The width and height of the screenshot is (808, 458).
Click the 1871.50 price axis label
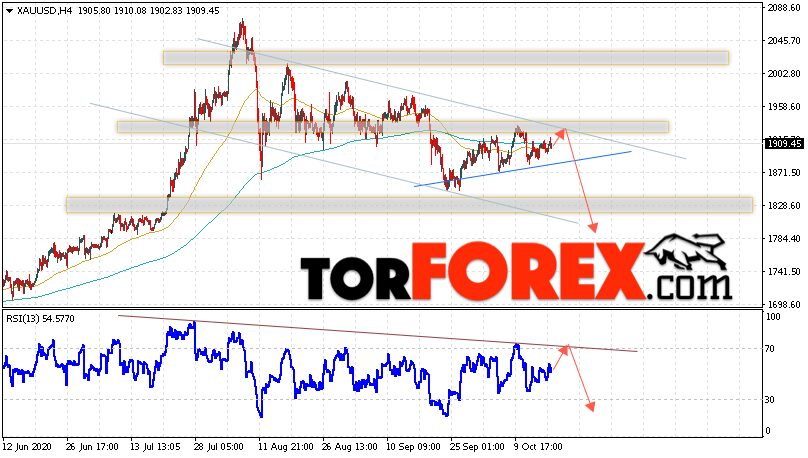784,173
